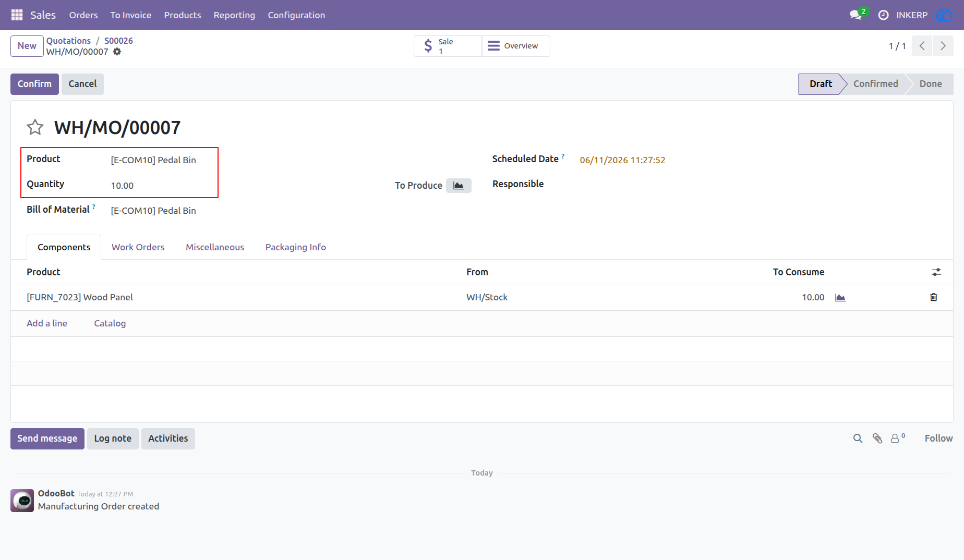Open the Orders menu

[83, 15]
